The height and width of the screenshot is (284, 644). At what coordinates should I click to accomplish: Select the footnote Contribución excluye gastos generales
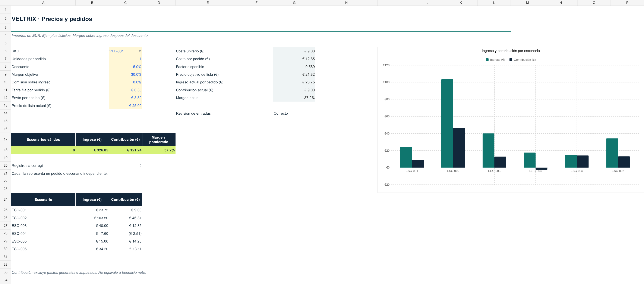click(x=79, y=272)
